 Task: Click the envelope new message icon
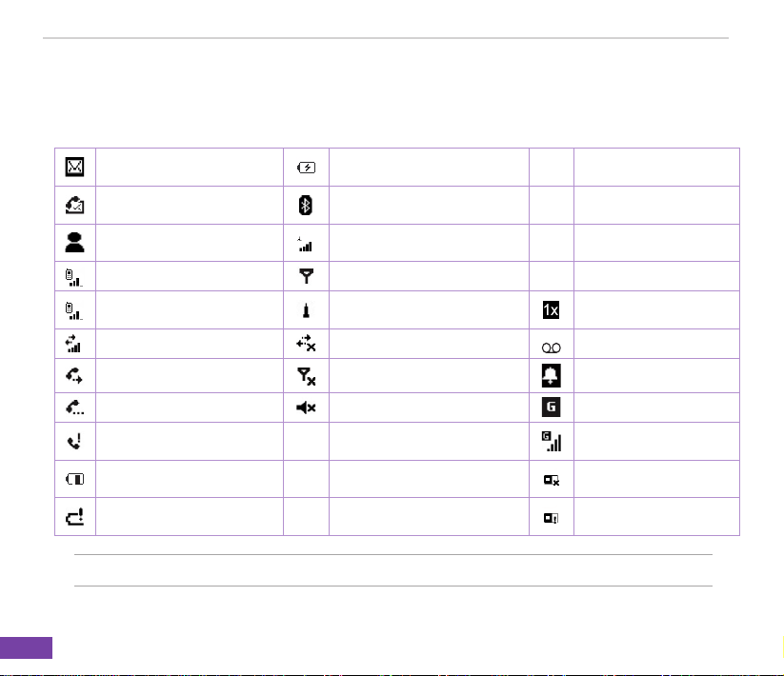click(74, 167)
